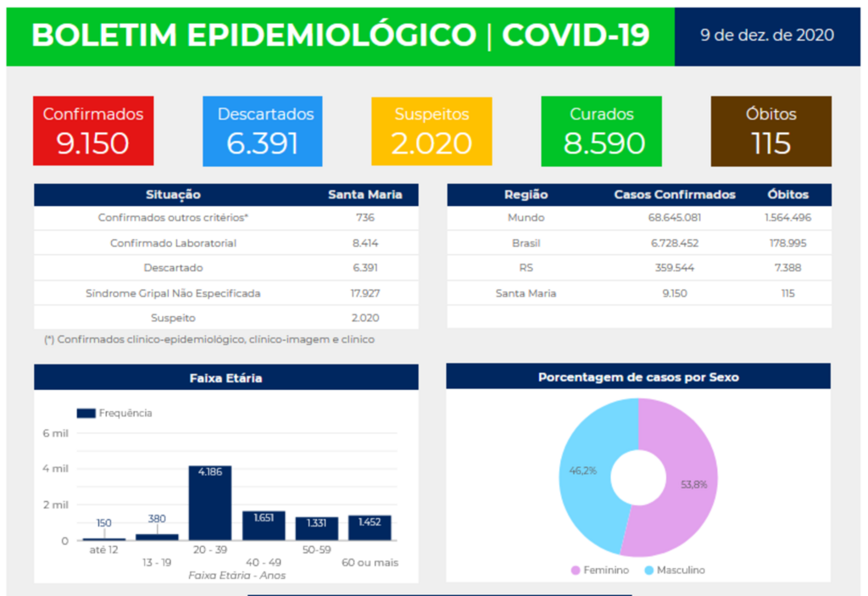Click the brown Óbitos 115 card

click(771, 131)
